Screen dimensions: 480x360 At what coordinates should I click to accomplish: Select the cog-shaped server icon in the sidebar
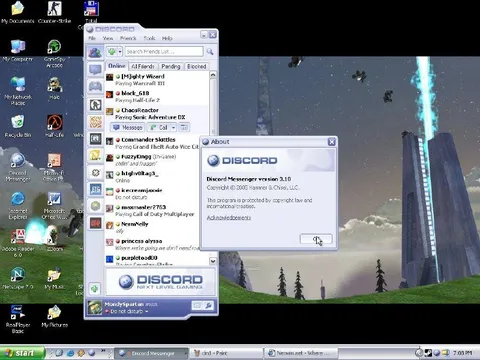coord(96,172)
